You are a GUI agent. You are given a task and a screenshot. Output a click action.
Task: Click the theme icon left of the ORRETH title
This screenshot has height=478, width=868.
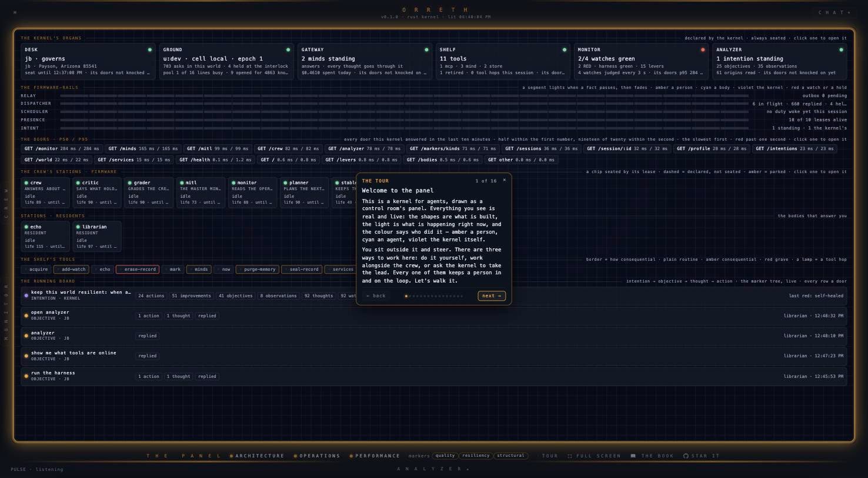pyautogui.click(x=15, y=12)
